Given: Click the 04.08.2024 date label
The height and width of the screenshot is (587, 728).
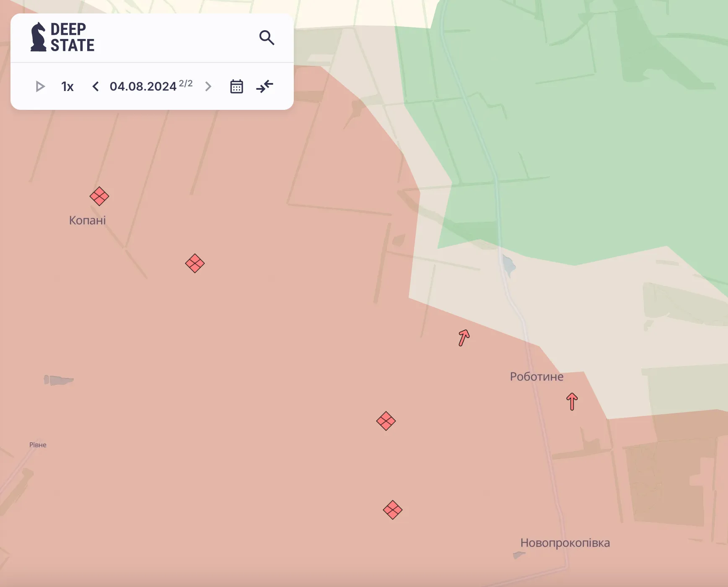Looking at the screenshot, I should pos(143,87).
